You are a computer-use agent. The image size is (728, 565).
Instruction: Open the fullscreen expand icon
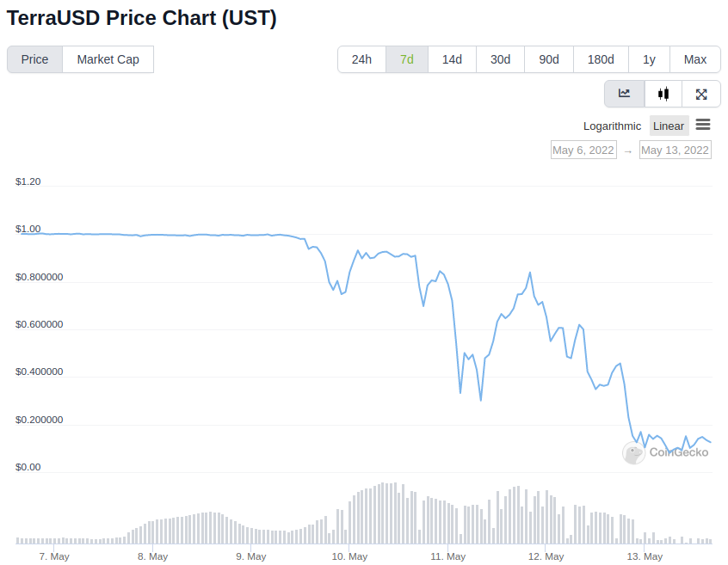[x=701, y=94]
